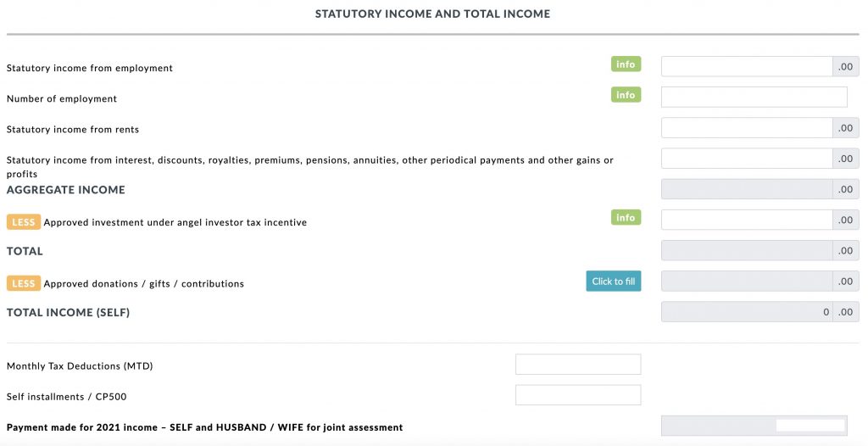This screenshot has height=446, width=868.
Task: Show info for angel investor tax incentive
Action: (x=626, y=218)
